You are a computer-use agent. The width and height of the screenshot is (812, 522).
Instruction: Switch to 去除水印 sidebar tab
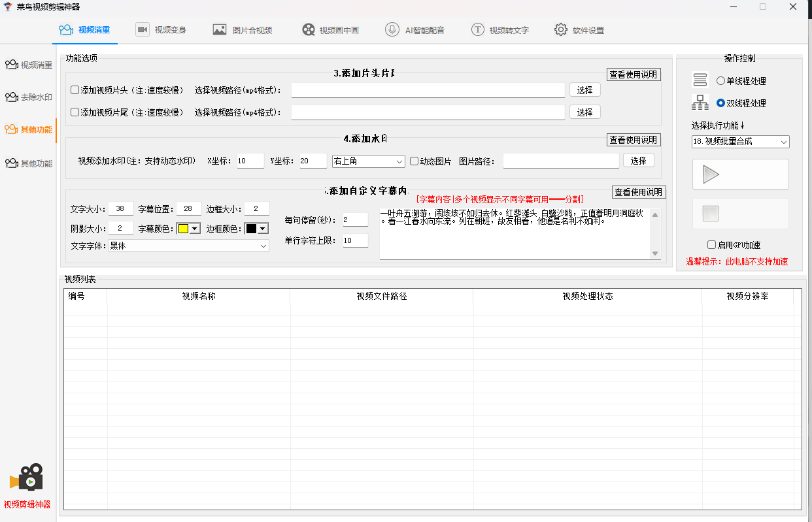tap(29, 97)
